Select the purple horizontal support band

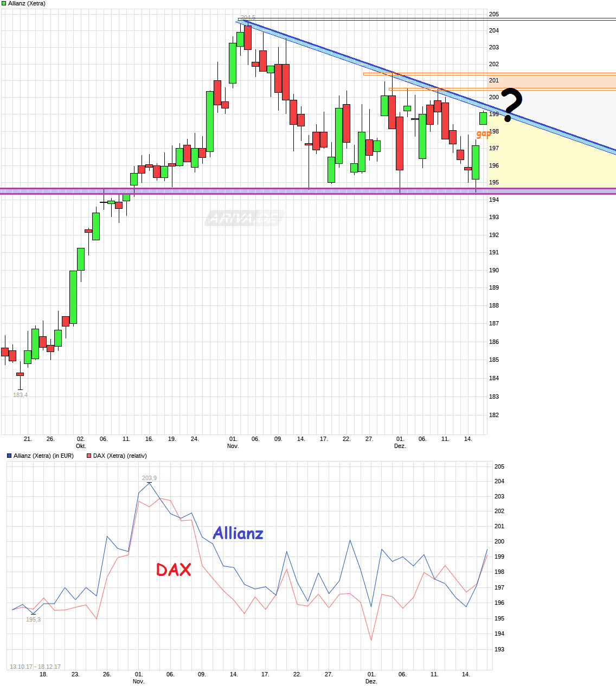(x=217, y=190)
